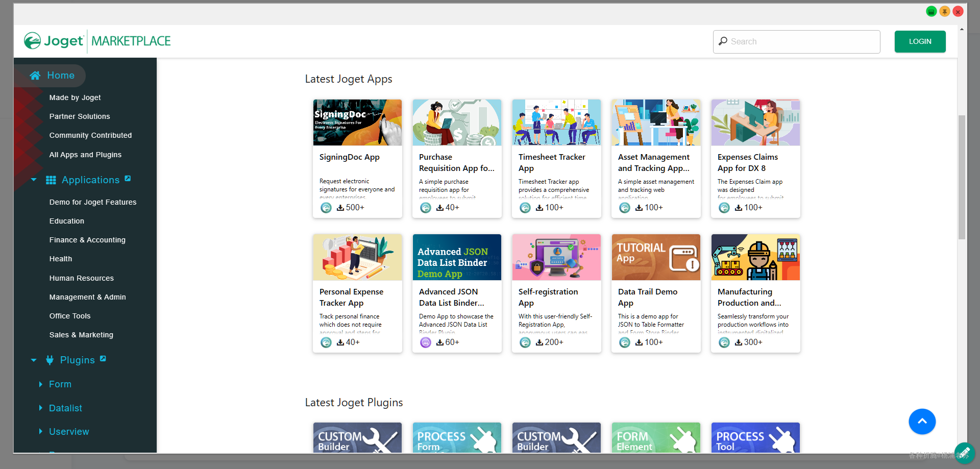The image size is (980, 469).
Task: Open SigningDoc App thumbnail image
Action: coord(357,122)
